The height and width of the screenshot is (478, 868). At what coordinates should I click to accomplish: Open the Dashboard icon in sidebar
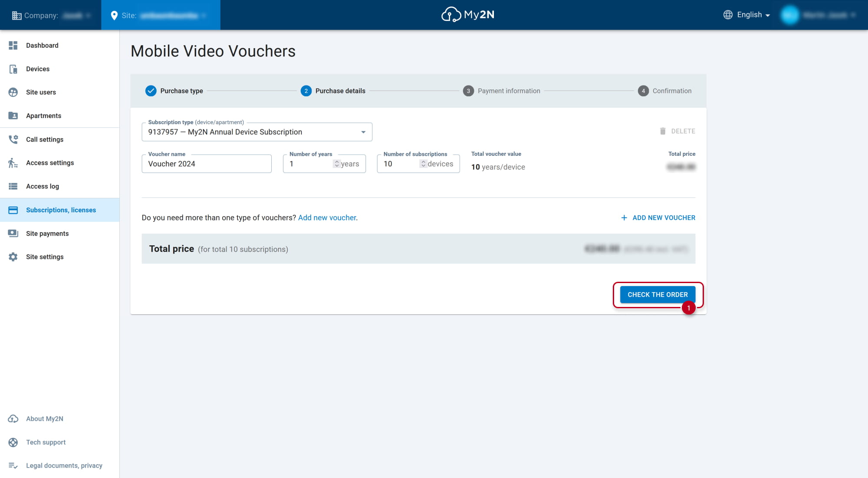(13, 45)
